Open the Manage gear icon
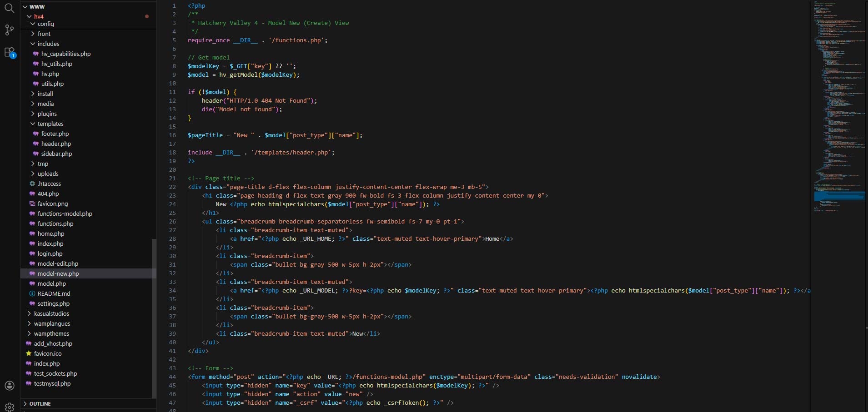 [x=9, y=406]
